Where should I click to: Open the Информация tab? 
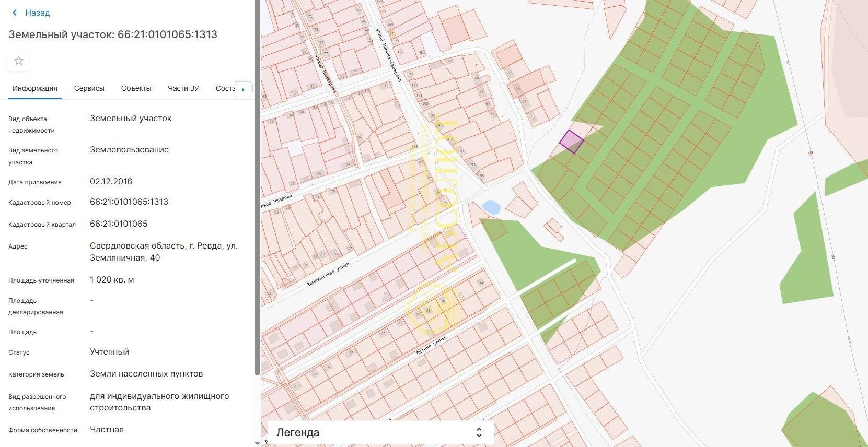pos(35,88)
